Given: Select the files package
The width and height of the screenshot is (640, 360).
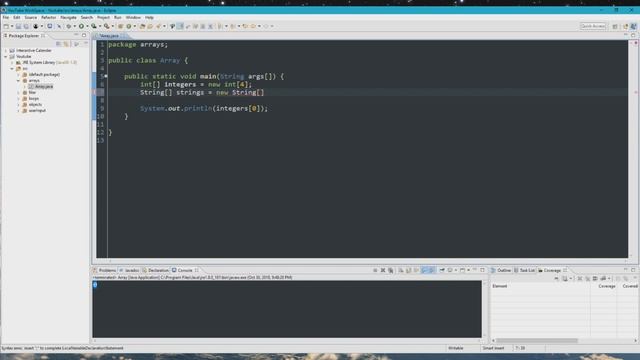Looking at the screenshot, I should click(29, 93).
